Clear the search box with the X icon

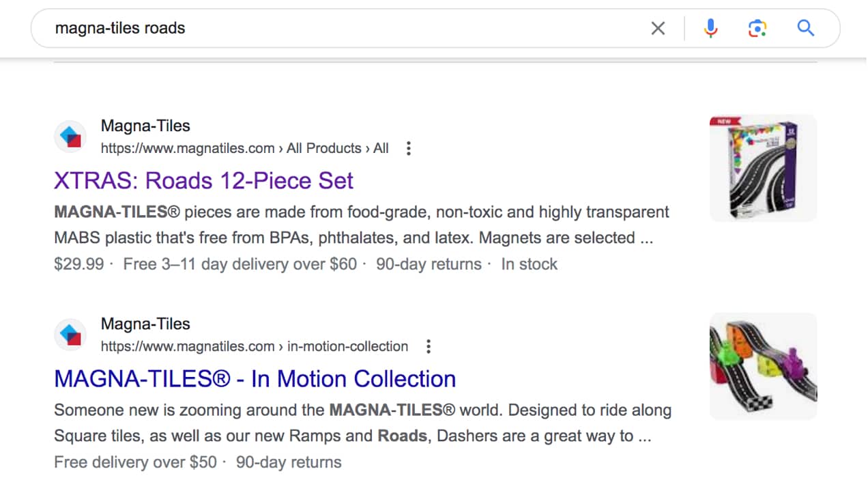pyautogui.click(x=658, y=28)
